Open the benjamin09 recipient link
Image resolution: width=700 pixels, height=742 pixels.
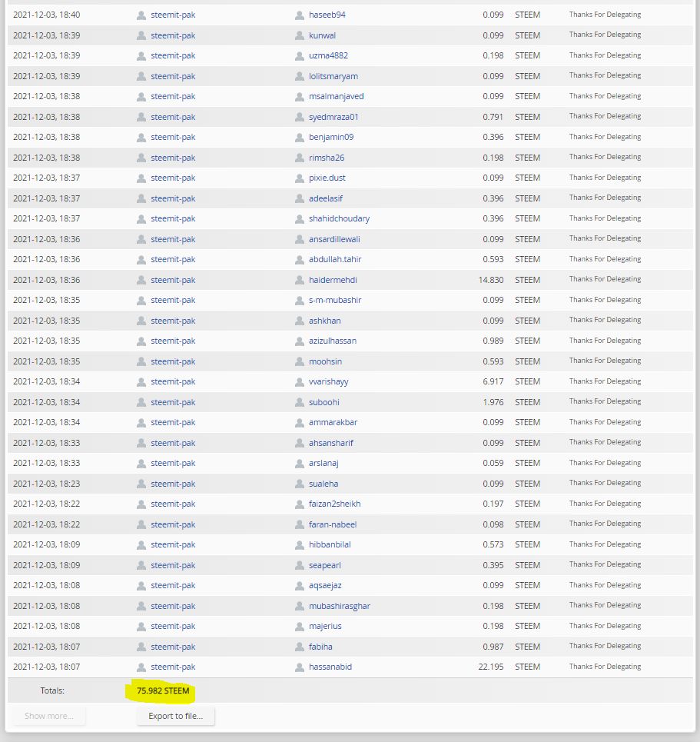(331, 137)
